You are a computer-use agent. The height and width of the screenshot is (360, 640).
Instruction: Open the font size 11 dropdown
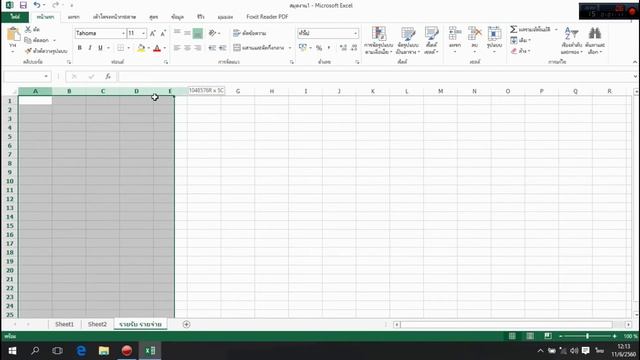(x=143, y=33)
